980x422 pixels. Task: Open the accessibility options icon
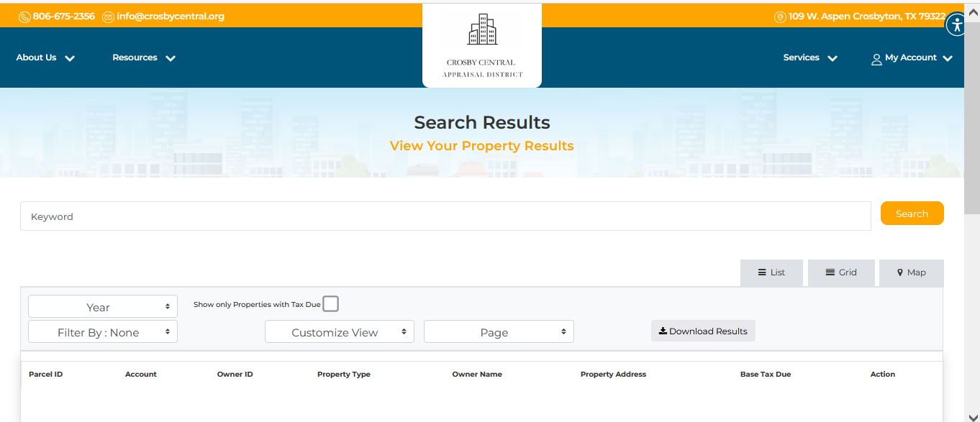click(x=956, y=25)
